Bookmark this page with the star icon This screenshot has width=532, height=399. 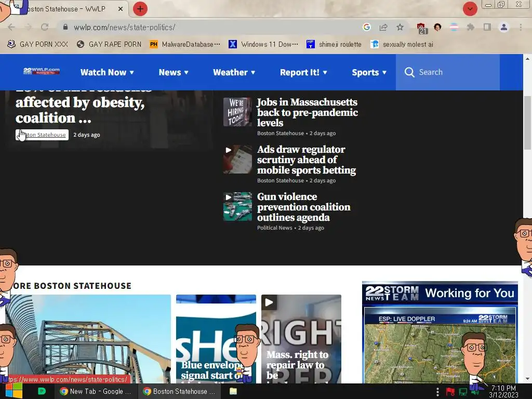400,27
